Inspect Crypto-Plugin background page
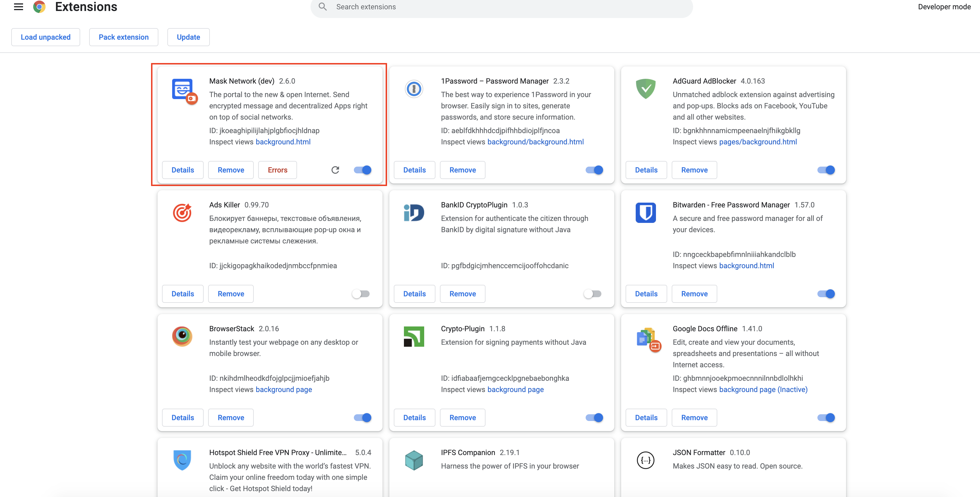Viewport: 980px width, 497px height. pyautogui.click(x=516, y=389)
